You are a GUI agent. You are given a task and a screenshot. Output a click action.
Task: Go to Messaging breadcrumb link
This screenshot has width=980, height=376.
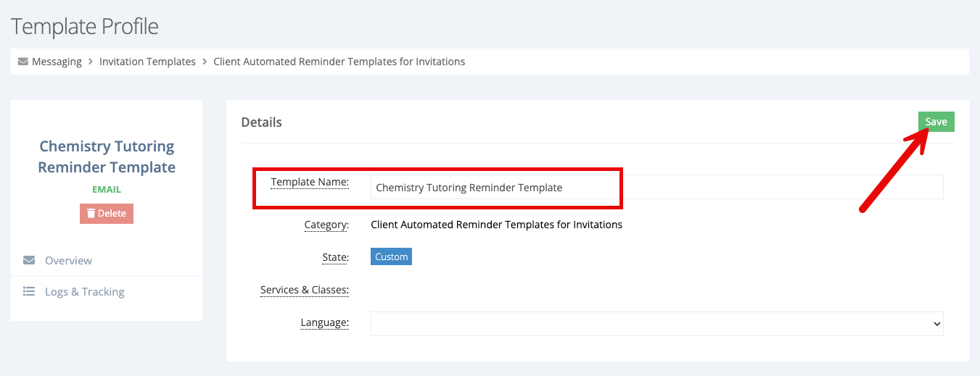57,62
